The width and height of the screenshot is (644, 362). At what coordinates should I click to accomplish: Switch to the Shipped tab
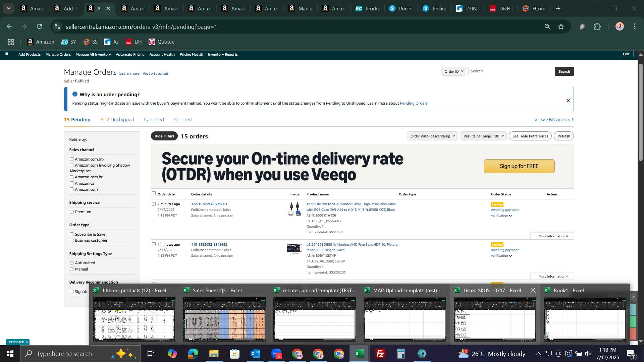(x=182, y=120)
